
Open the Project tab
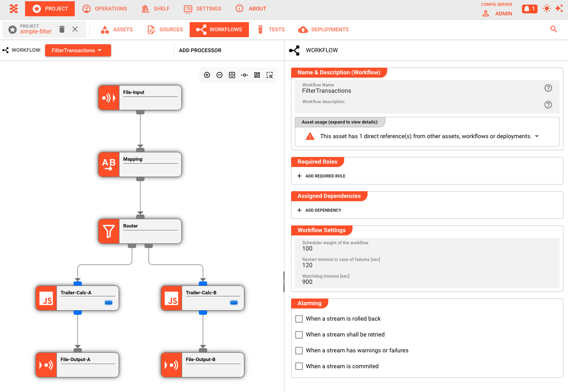[50, 8]
